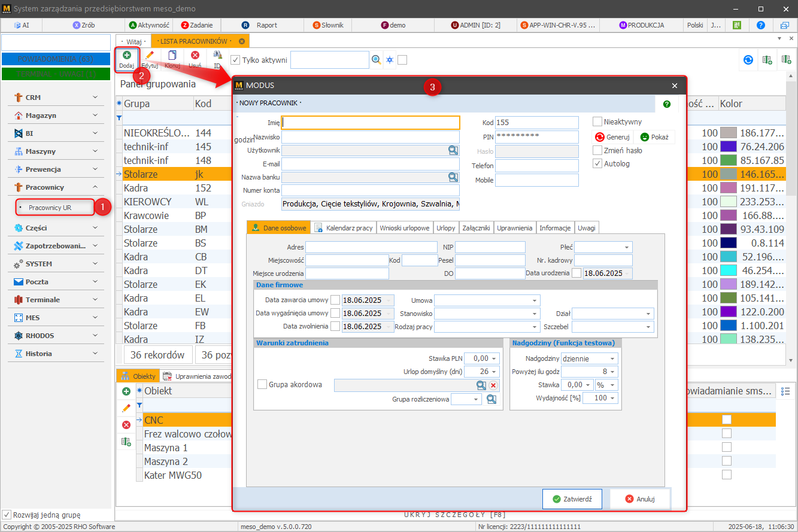798x532 pixels.
Task: Click the lookup icon in Nazwa banku field
Action: (453, 177)
